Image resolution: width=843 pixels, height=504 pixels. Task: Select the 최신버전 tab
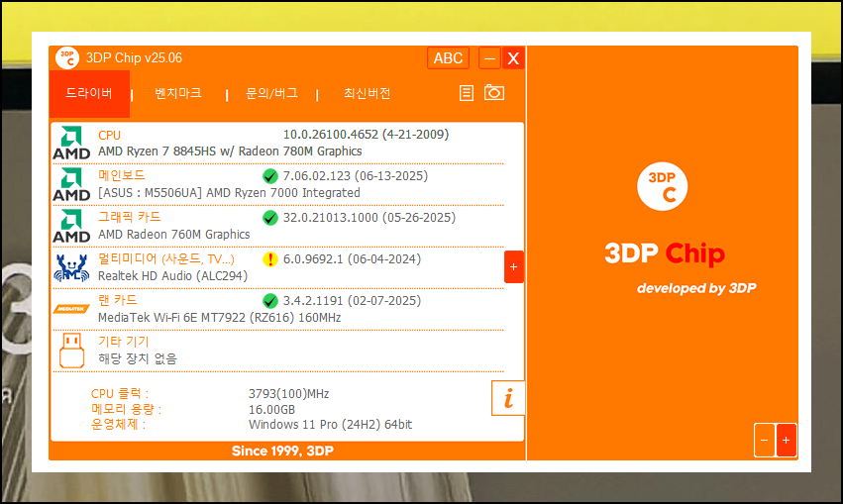point(367,93)
